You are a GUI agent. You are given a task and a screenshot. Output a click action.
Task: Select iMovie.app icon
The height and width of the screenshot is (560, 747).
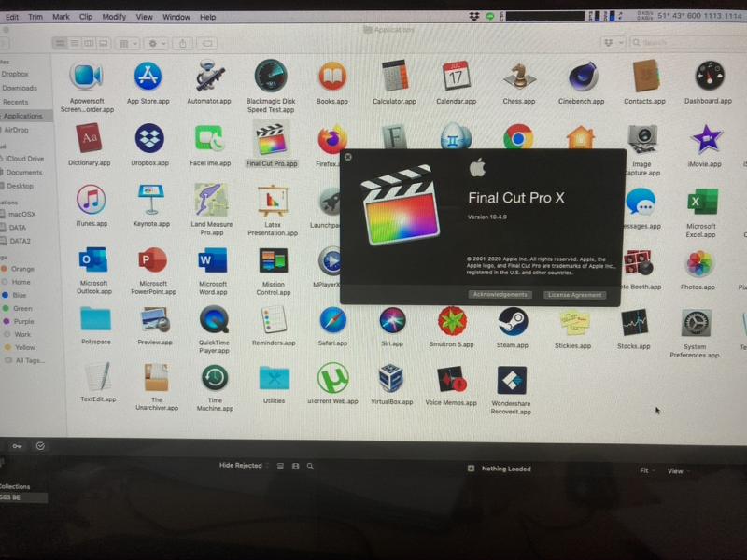tap(706, 139)
